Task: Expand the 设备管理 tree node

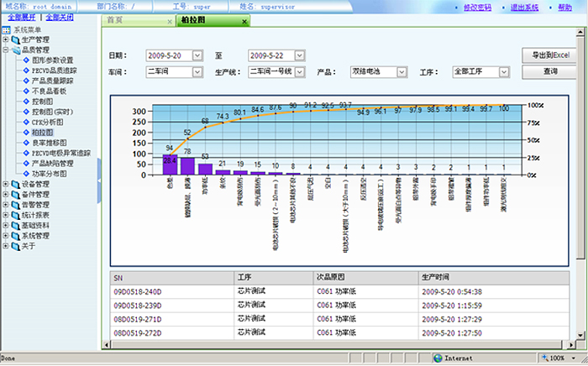Action: pyautogui.click(x=6, y=184)
